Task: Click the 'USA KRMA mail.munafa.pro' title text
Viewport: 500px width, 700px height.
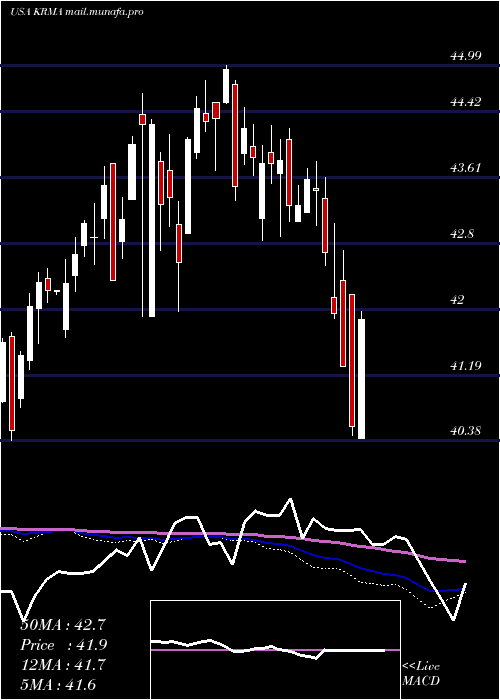Action: pos(77,12)
